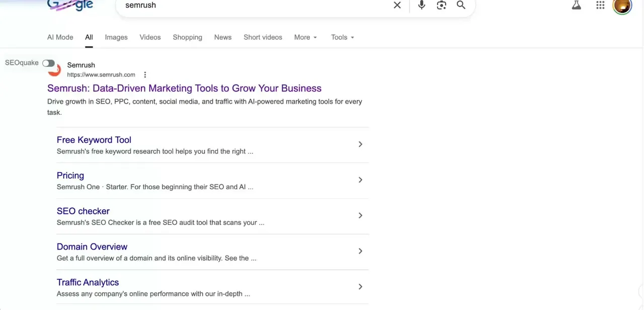Open the SEO checker sitelink

83,211
